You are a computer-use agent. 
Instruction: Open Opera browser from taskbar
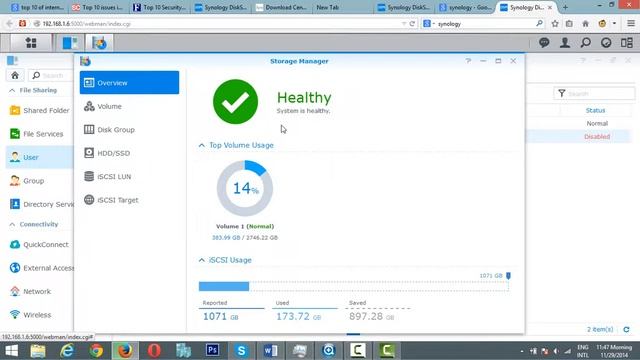tap(154, 351)
